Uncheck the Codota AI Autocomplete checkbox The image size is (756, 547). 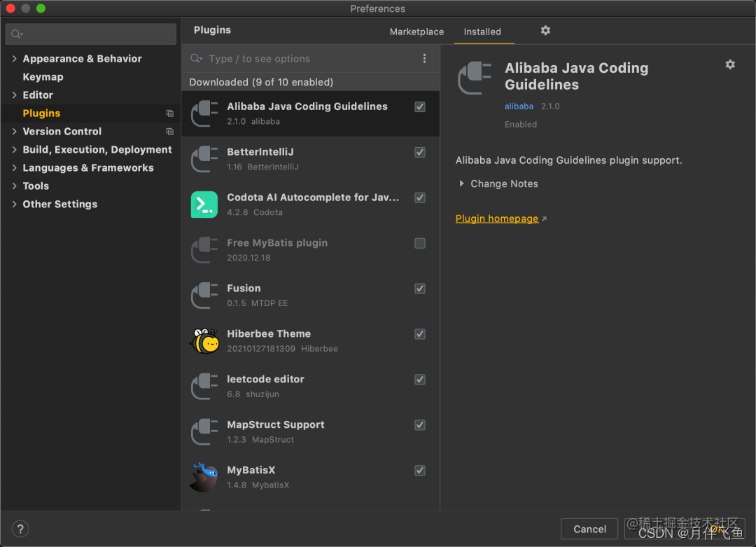click(420, 198)
